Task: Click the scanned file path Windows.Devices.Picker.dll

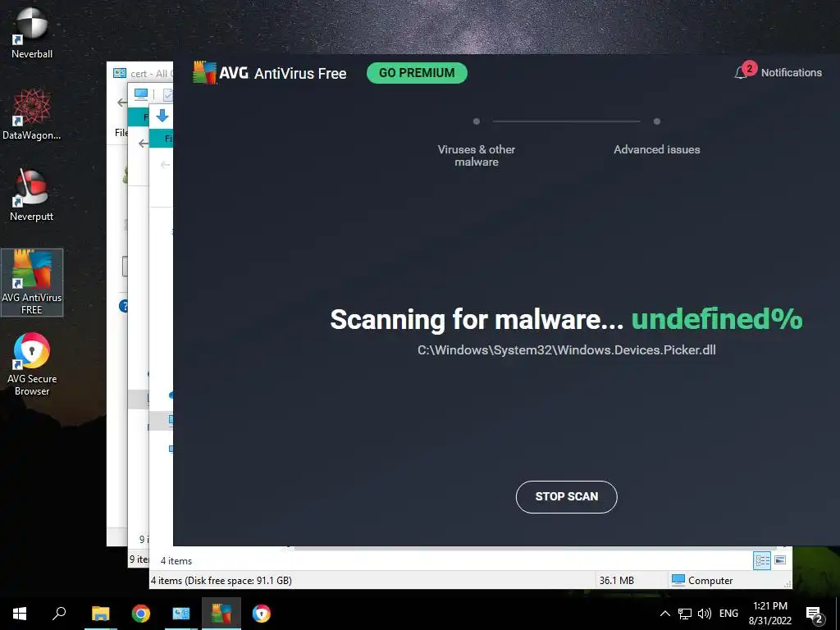Action: 566,349
